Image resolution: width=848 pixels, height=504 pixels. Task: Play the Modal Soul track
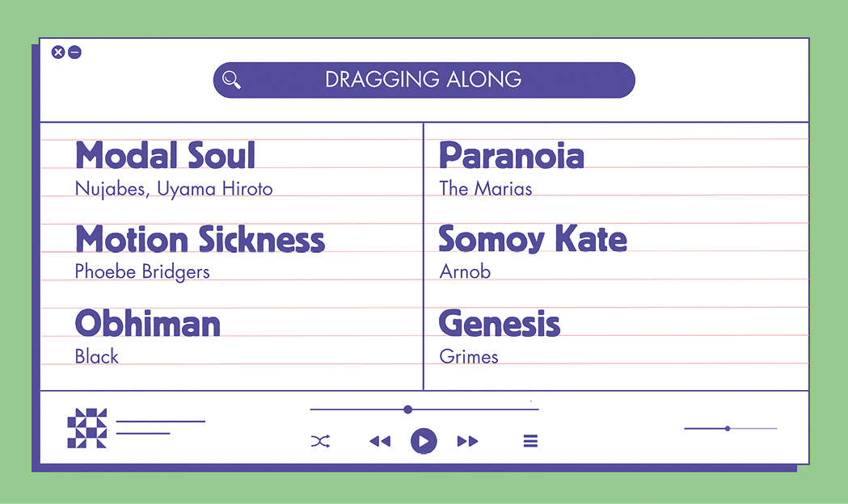pos(165,156)
